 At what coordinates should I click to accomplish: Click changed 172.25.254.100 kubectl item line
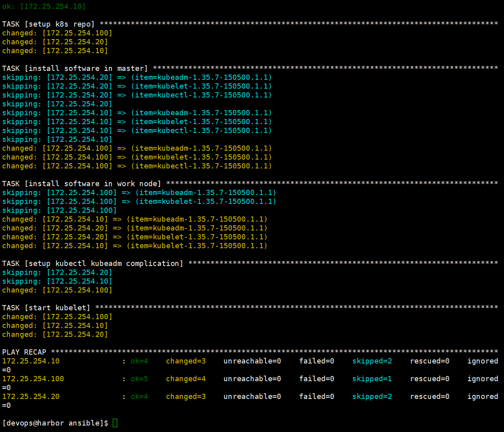tap(137, 166)
